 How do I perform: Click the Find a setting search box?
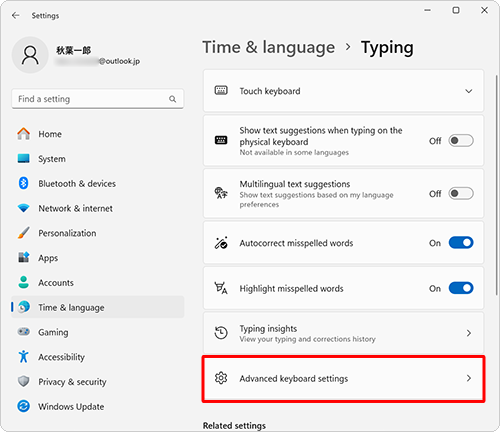coord(97,99)
